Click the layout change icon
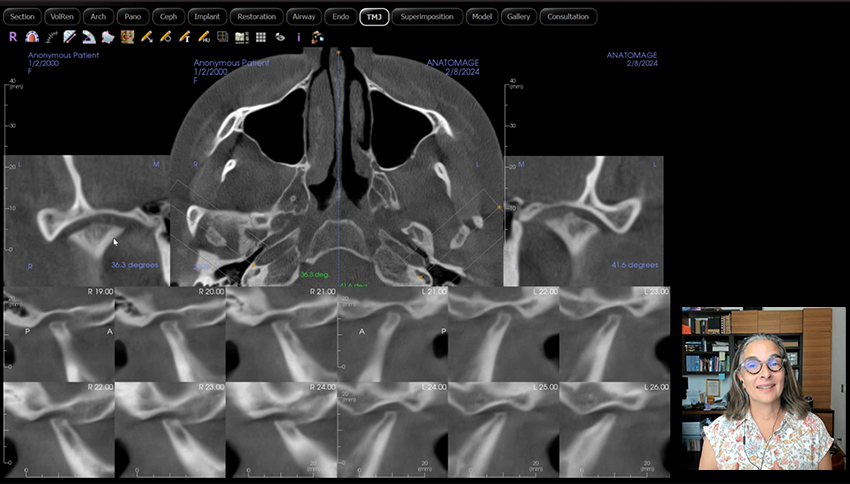 click(222, 37)
